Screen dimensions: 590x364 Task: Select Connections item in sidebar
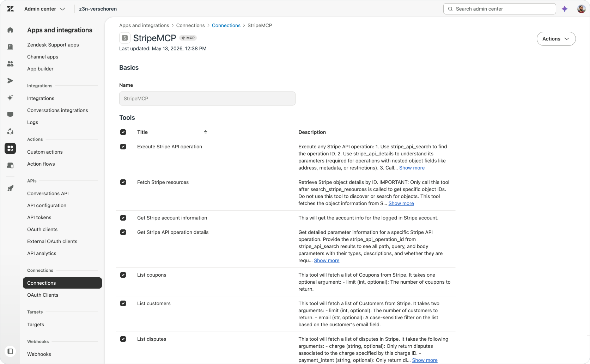[62, 283]
